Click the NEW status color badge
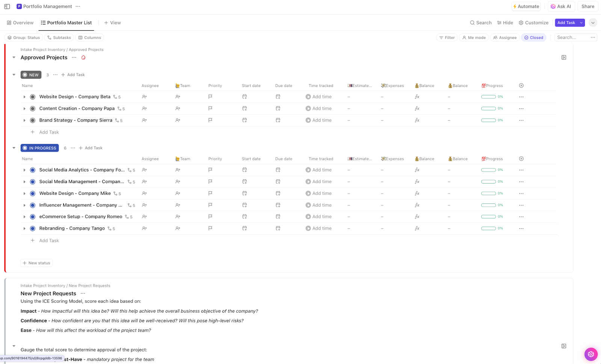Image resolution: width=601 pixels, height=364 pixels. tap(31, 75)
